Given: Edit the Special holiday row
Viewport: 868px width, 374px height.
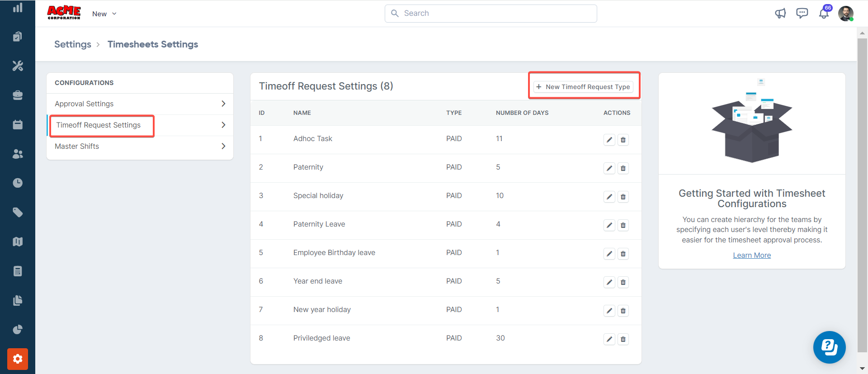Looking at the screenshot, I should (609, 197).
